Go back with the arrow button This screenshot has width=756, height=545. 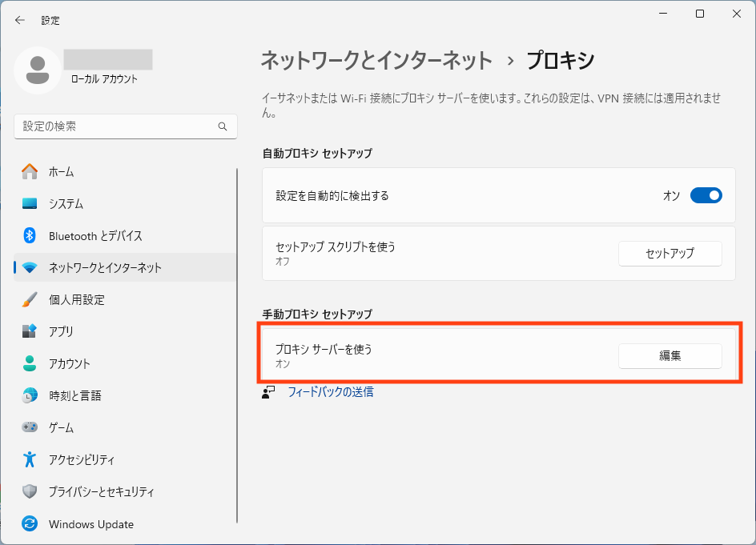coord(20,20)
